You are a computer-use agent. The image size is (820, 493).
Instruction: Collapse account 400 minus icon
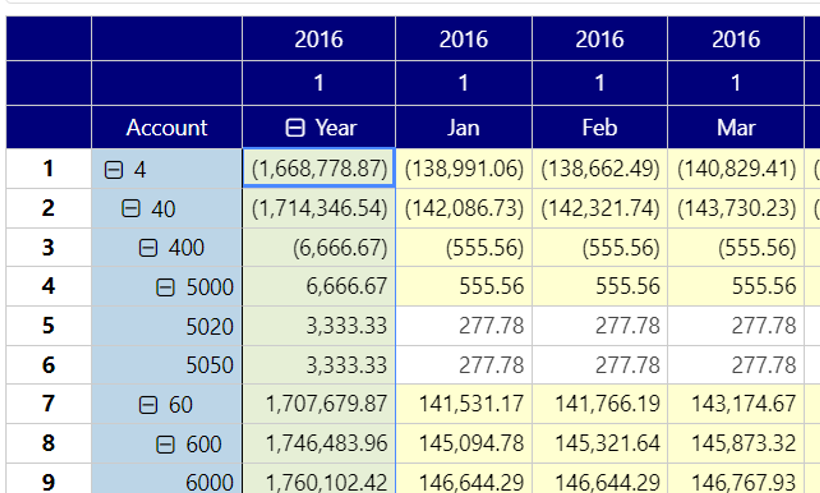pos(149,248)
